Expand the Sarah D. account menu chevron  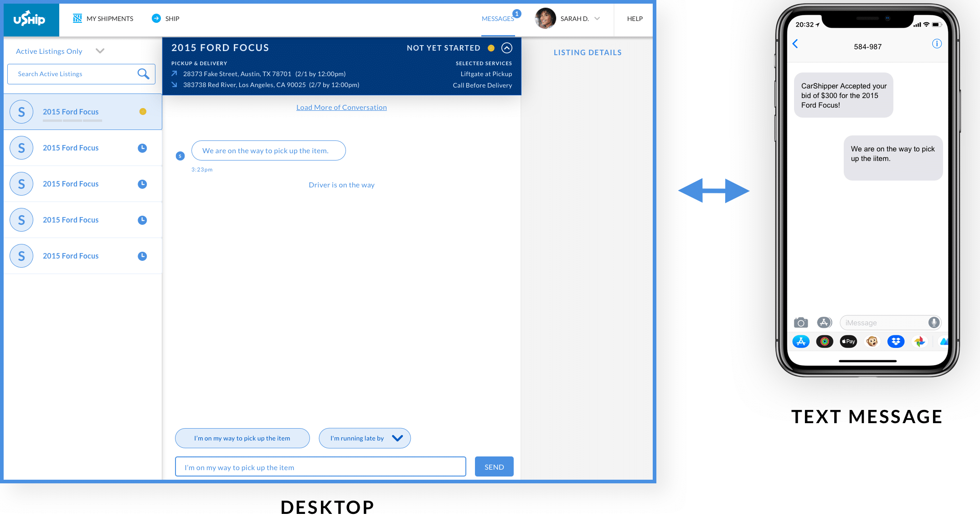(597, 19)
